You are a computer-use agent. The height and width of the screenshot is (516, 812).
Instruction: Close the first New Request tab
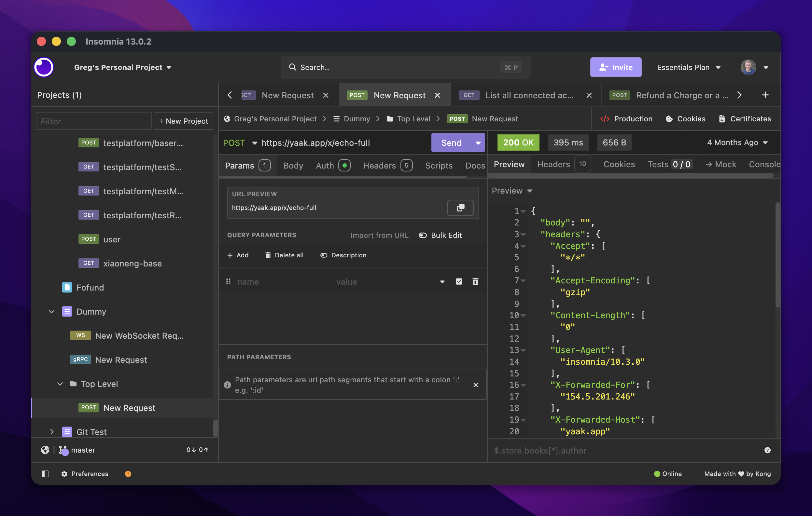coord(325,95)
